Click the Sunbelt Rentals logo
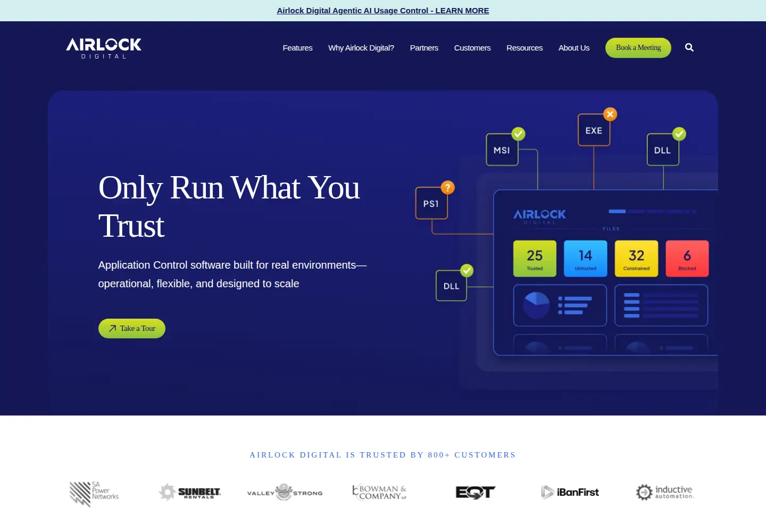Image resolution: width=766 pixels, height=532 pixels. point(189,492)
